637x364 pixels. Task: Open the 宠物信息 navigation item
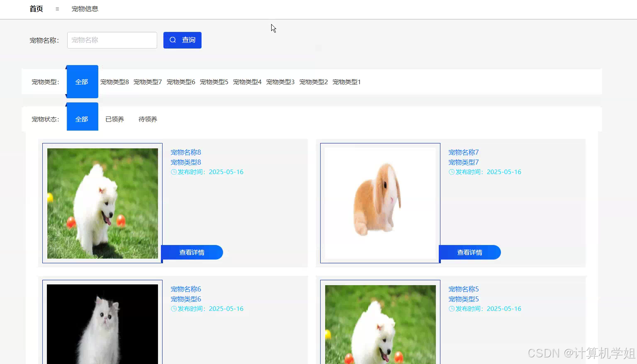[85, 9]
